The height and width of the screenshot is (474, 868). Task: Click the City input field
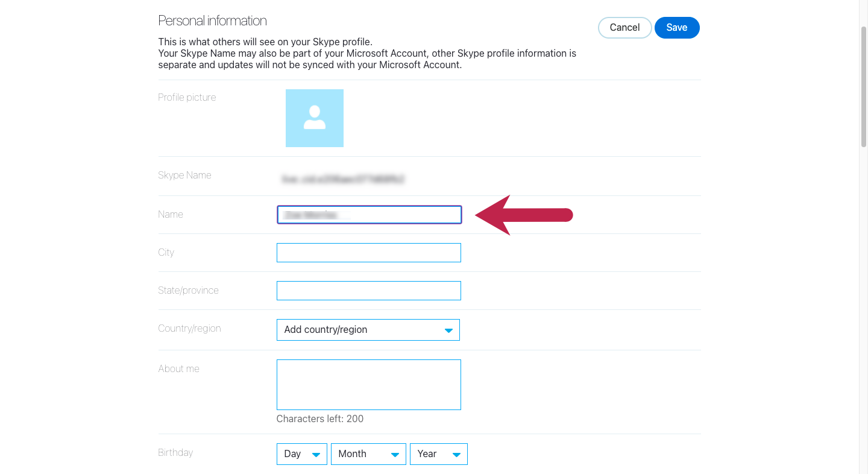pyautogui.click(x=368, y=253)
